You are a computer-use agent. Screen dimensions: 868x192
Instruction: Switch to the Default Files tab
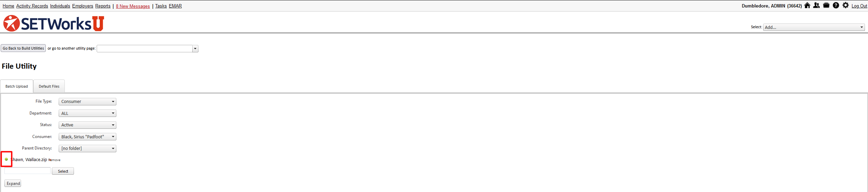[49, 86]
